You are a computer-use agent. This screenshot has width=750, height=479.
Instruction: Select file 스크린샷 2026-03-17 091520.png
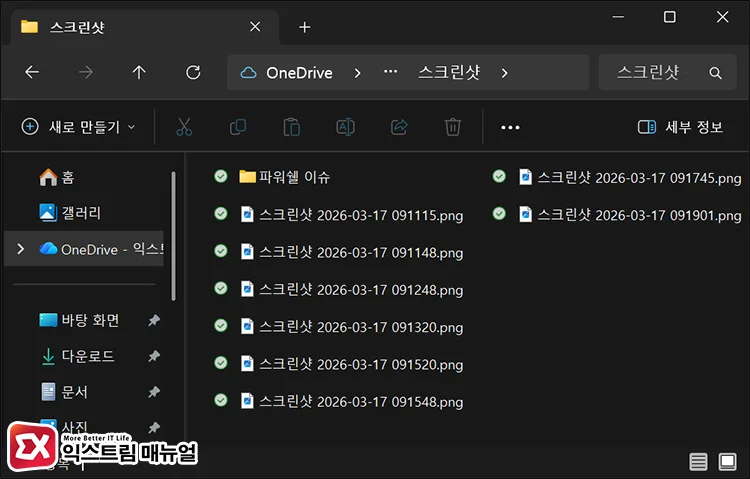[x=352, y=364]
